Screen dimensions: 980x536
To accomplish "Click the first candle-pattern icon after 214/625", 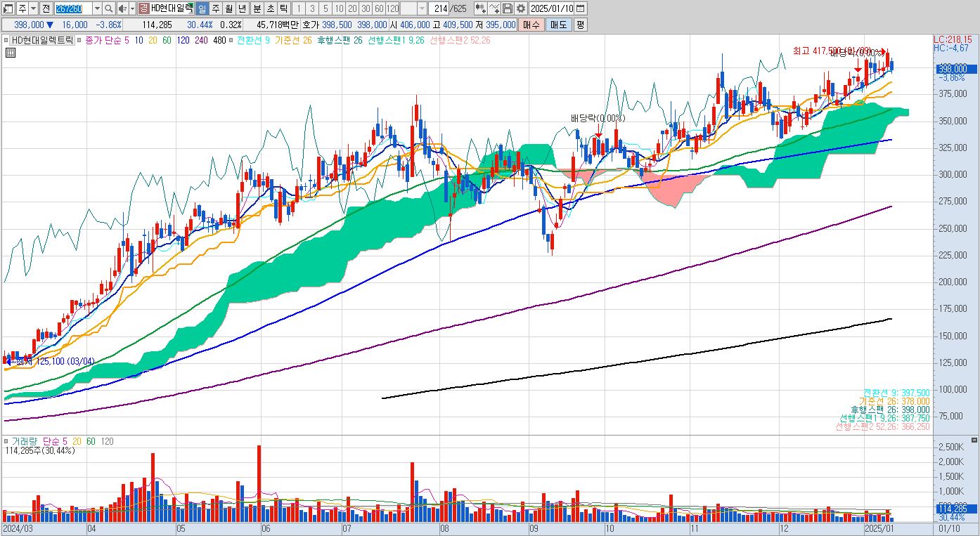I will [480, 8].
